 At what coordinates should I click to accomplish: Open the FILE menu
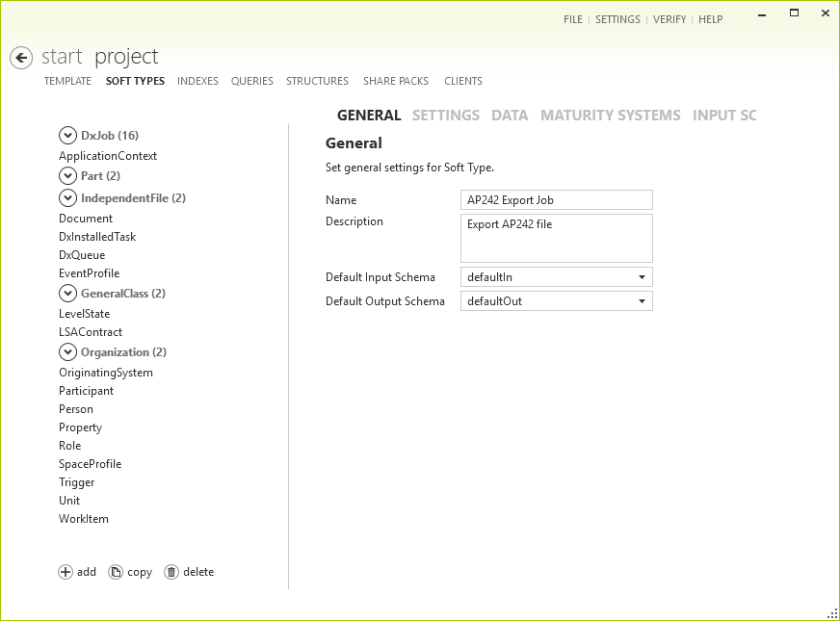coord(573,18)
